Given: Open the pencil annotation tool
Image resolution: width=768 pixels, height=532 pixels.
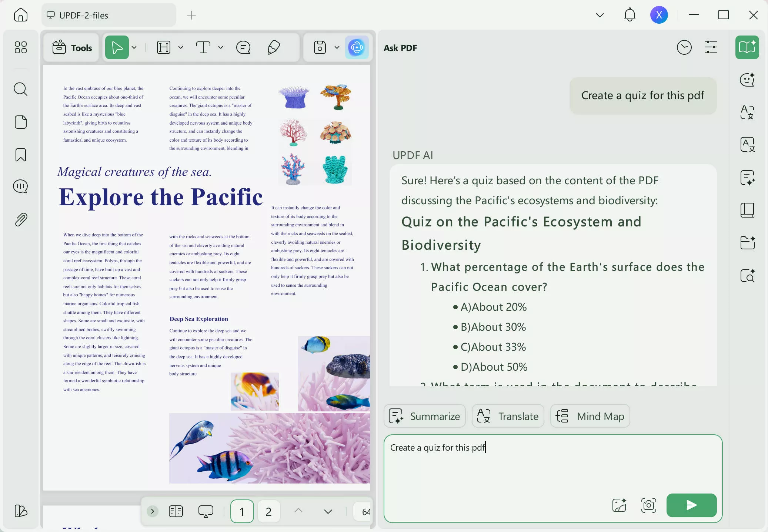Looking at the screenshot, I should (274, 47).
